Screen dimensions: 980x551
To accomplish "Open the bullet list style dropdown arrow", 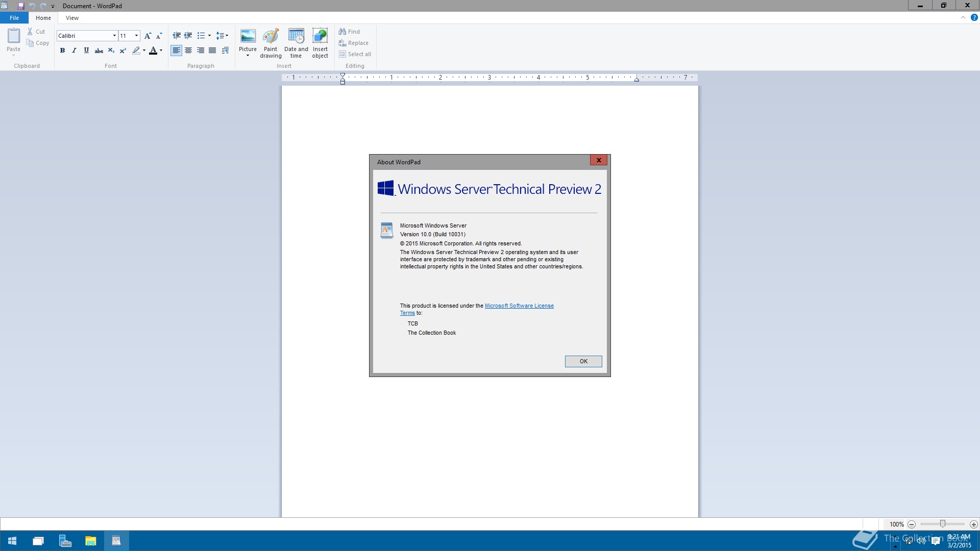I will click(209, 36).
